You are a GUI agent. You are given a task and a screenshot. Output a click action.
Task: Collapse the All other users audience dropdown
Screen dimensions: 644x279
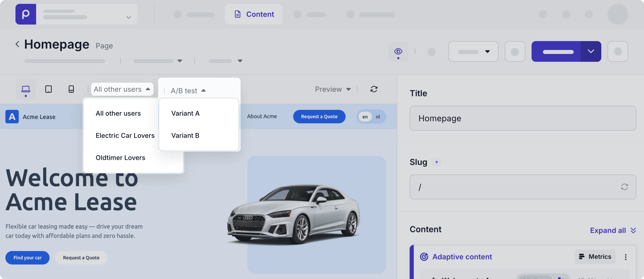click(x=122, y=89)
